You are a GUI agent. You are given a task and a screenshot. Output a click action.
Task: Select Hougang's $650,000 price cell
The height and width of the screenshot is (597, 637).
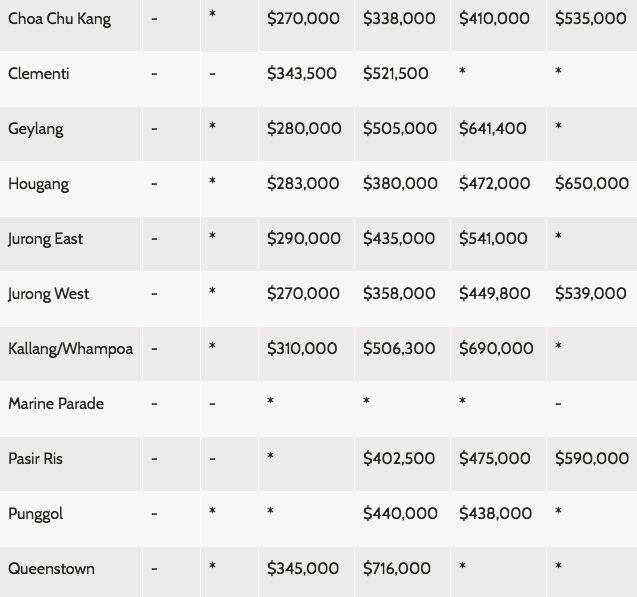pyautogui.click(x=592, y=184)
